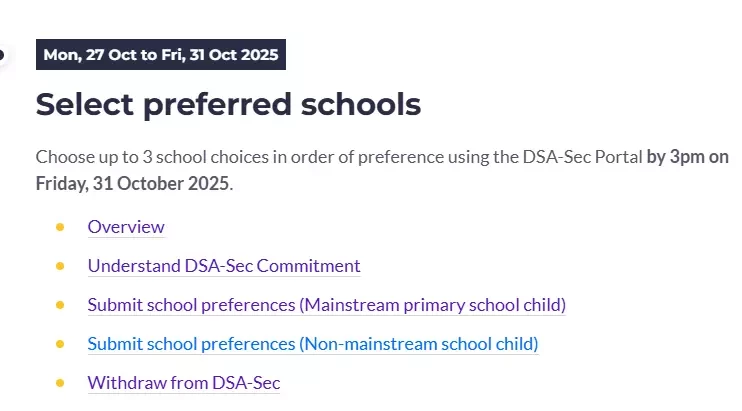Viewport: 742px width, 411px height.
Task: Click the Mon, 27 Oct to Fri, 31 Oct 2025 badge
Action: (161, 54)
